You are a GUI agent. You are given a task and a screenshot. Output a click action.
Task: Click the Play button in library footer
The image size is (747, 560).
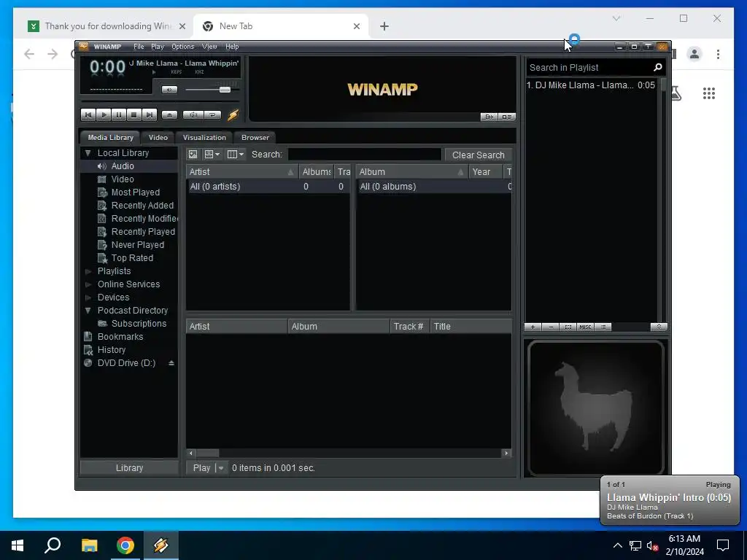(201, 467)
